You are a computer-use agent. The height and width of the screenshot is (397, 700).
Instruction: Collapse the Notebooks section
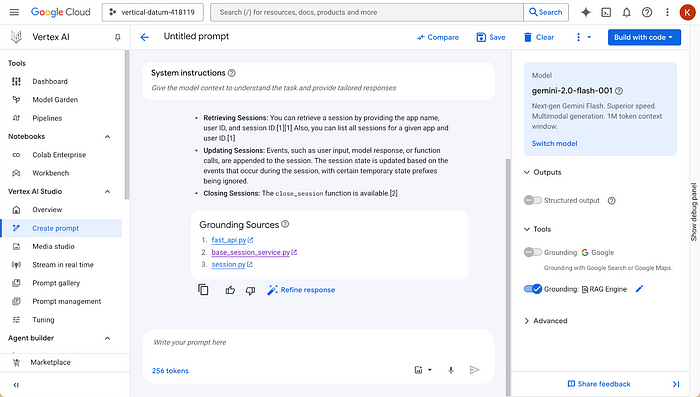tap(108, 137)
